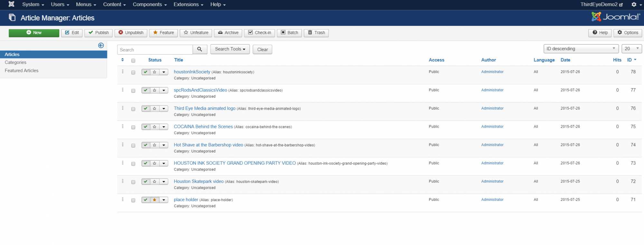This screenshot has height=245, width=644.
Task: Open the Users menu
Action: point(60,5)
